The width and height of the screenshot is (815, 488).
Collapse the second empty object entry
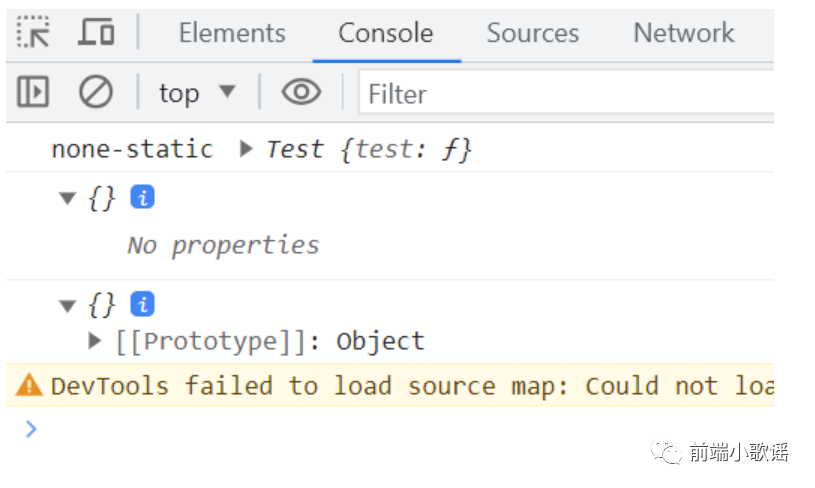(x=68, y=306)
